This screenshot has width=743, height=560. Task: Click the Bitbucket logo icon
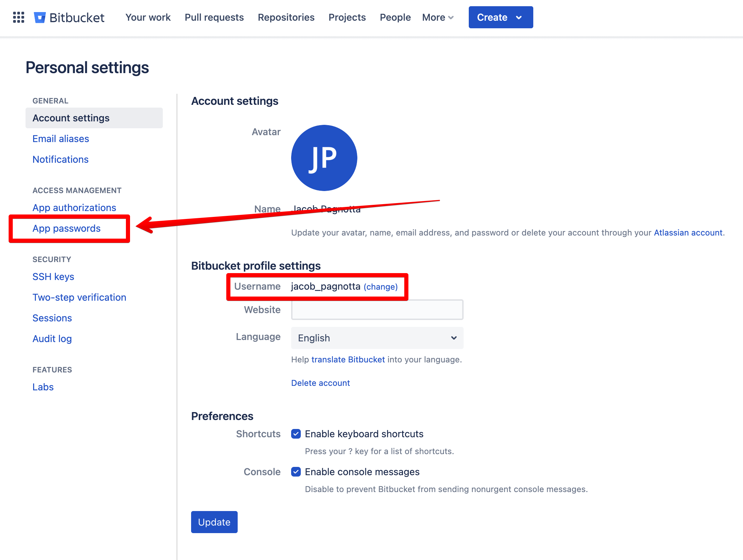[40, 17]
